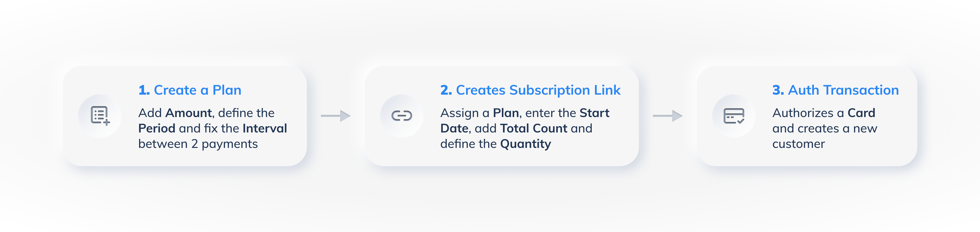Screen dimensions: 980x232
Task: Click the subscription link chain icon
Action: [x=402, y=116]
